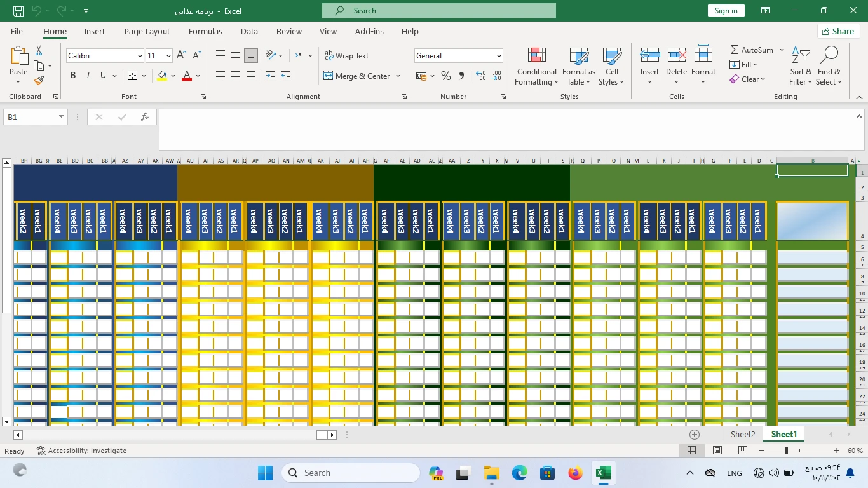This screenshot has height=488, width=868.
Task: Toggle Bold formatting
Action: click(x=73, y=76)
